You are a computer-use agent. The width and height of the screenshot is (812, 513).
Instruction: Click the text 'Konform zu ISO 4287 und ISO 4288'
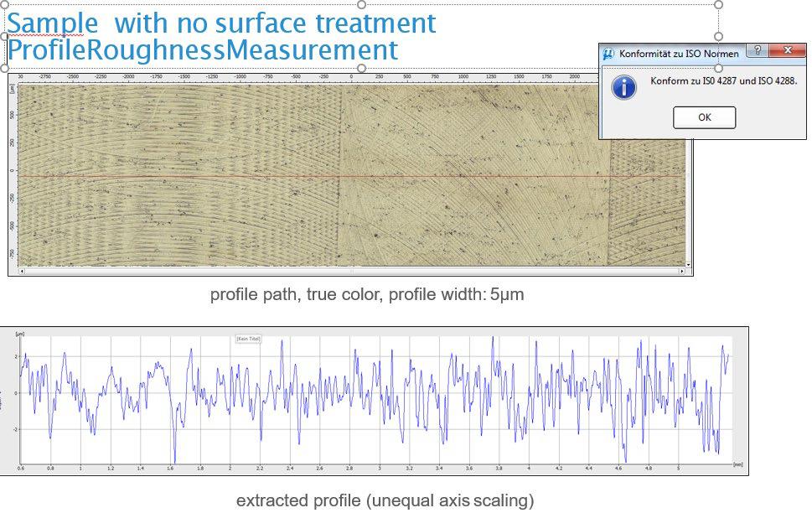click(725, 81)
